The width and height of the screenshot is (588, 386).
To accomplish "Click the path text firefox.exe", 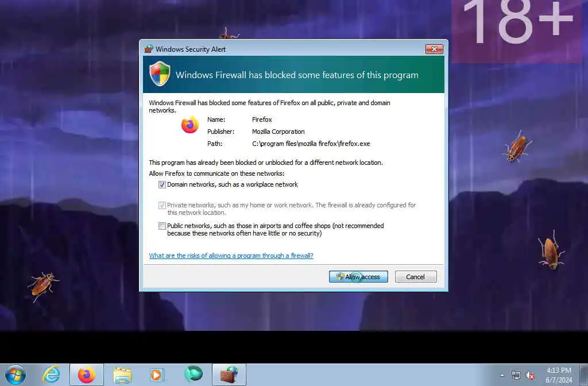I will [311, 144].
